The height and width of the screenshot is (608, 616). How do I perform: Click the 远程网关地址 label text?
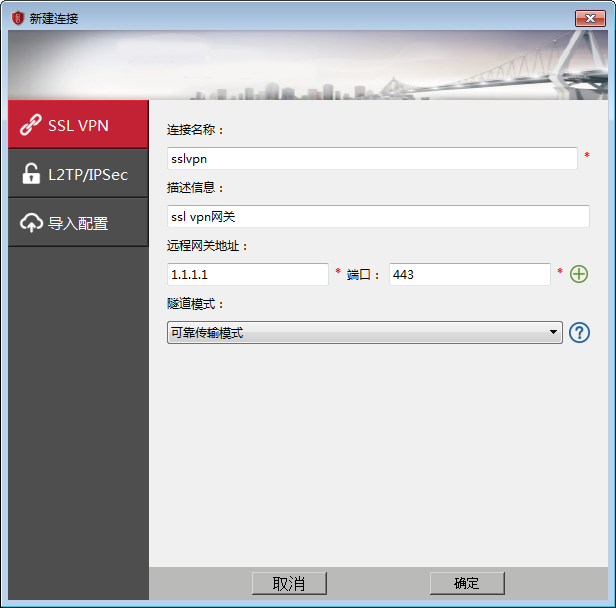coord(207,246)
